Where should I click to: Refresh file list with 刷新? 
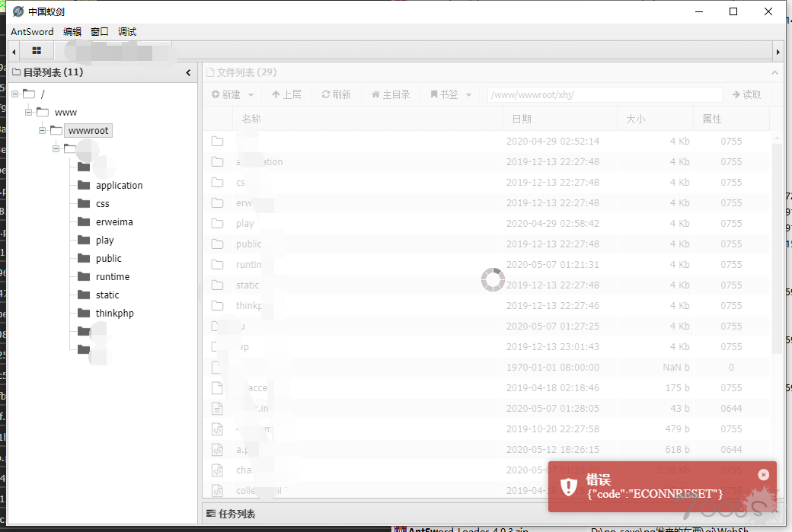click(336, 94)
